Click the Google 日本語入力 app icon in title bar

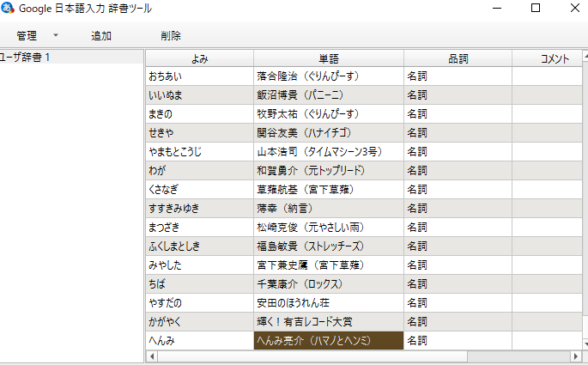point(8,8)
